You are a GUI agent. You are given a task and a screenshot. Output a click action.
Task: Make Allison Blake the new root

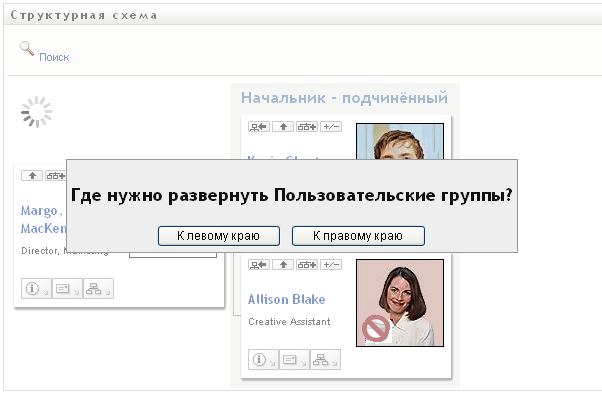[259, 264]
